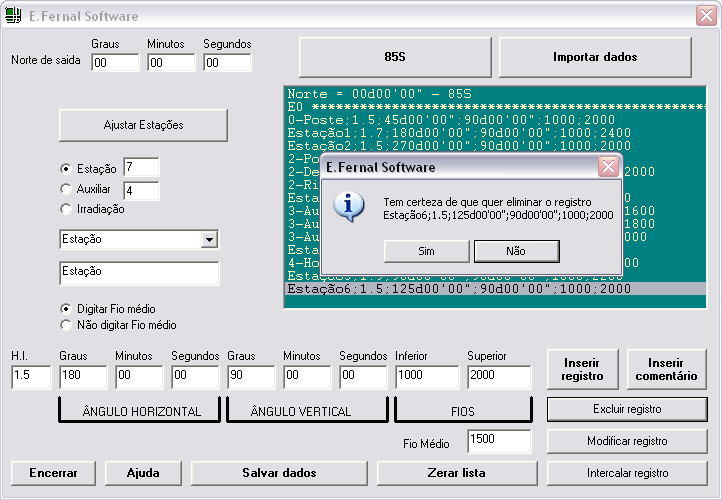
Task: Select the Estação radio button
Action: (x=66, y=169)
